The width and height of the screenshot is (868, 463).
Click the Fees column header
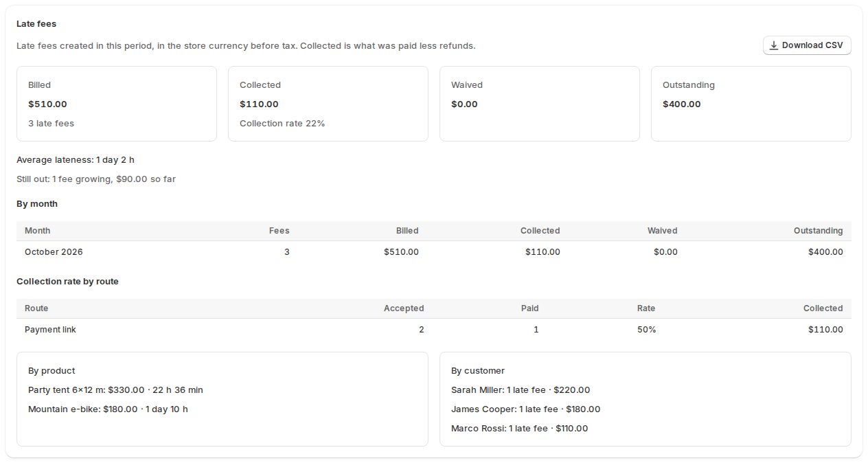[279, 231]
